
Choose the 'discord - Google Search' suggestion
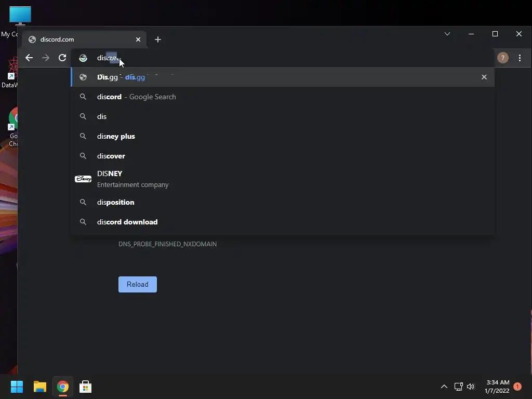click(282, 97)
